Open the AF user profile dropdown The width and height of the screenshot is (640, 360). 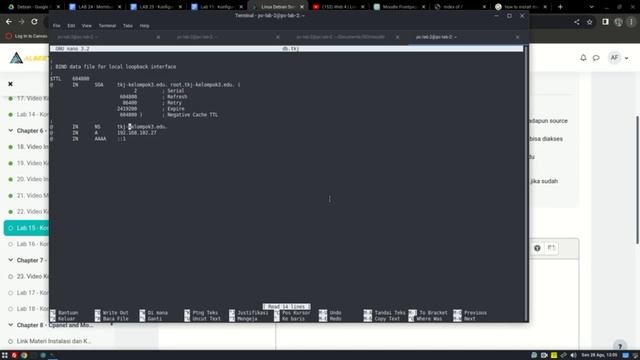click(x=618, y=58)
